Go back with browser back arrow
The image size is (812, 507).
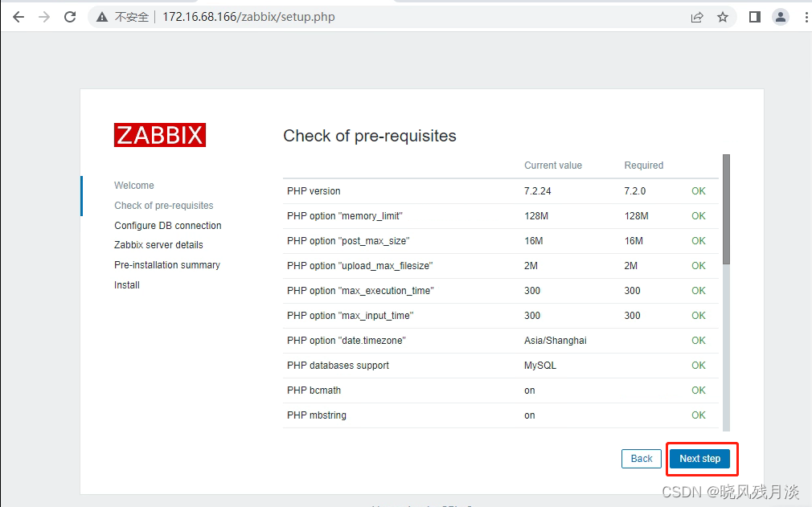18,17
